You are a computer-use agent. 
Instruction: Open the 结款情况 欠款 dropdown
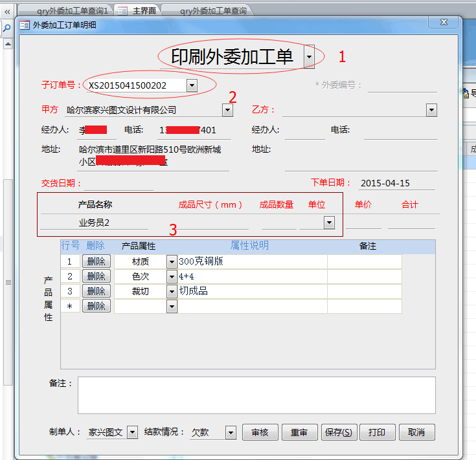click(231, 432)
